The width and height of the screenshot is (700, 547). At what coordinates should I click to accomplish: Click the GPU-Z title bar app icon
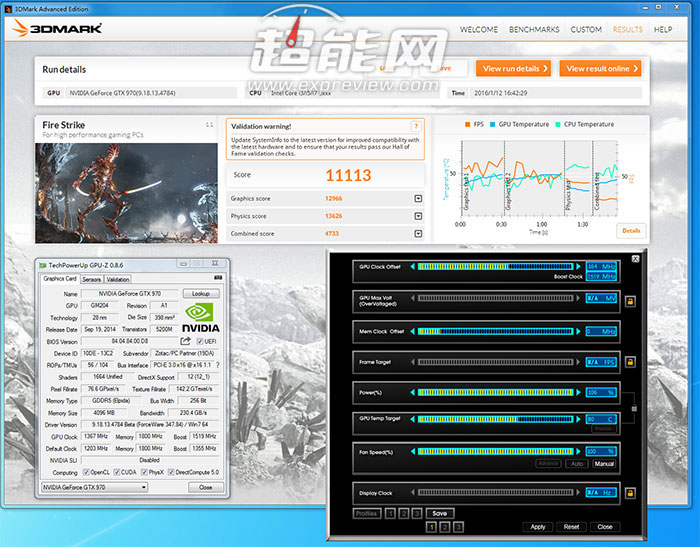click(43, 265)
